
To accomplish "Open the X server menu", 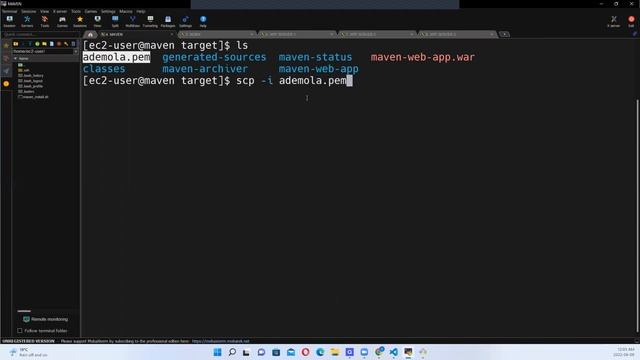I will [x=60, y=11].
